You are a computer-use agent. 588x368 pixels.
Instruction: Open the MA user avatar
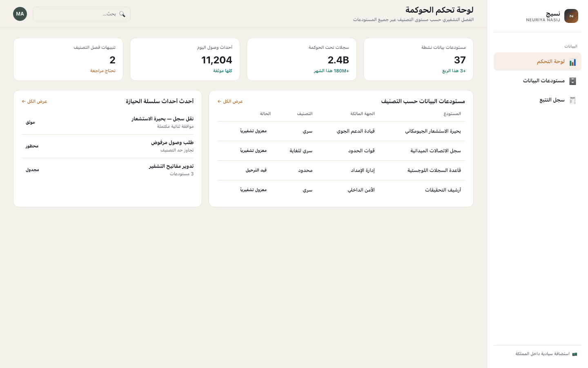coord(20,14)
